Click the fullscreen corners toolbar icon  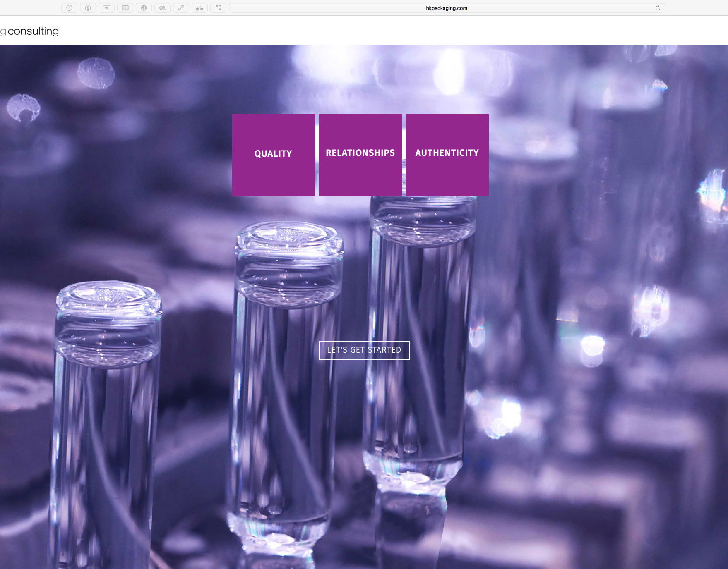[218, 8]
